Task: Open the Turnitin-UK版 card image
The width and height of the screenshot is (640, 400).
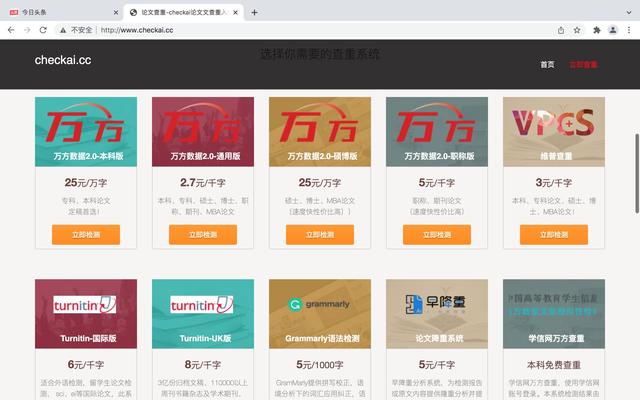Action: [203, 314]
